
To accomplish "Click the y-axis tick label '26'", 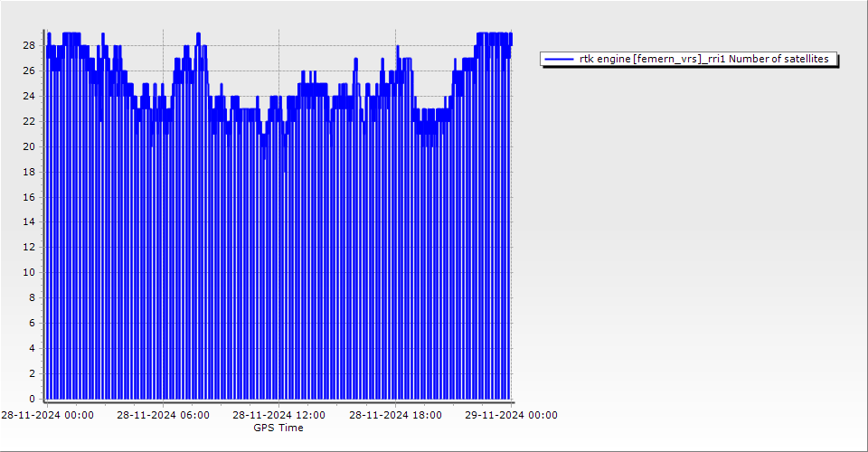I will coord(29,71).
